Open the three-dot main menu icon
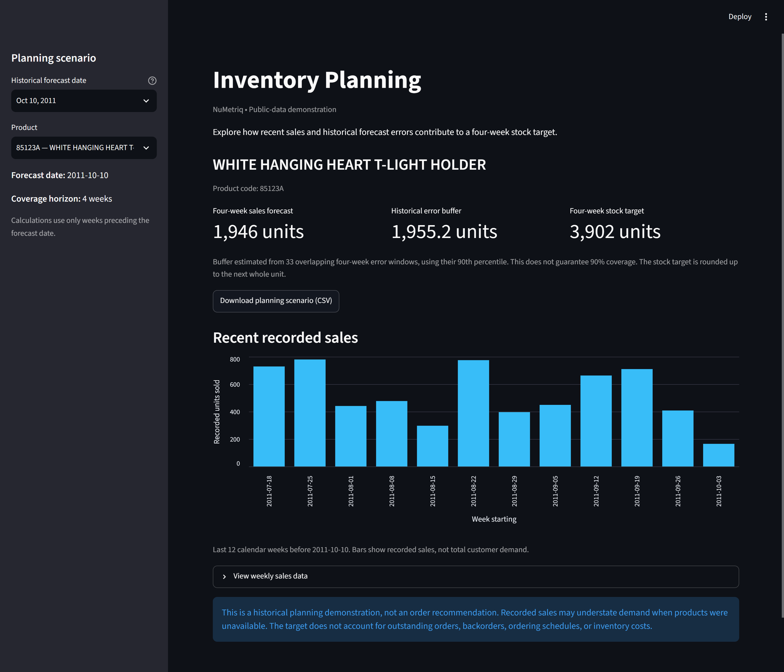The width and height of the screenshot is (784, 672). point(766,17)
